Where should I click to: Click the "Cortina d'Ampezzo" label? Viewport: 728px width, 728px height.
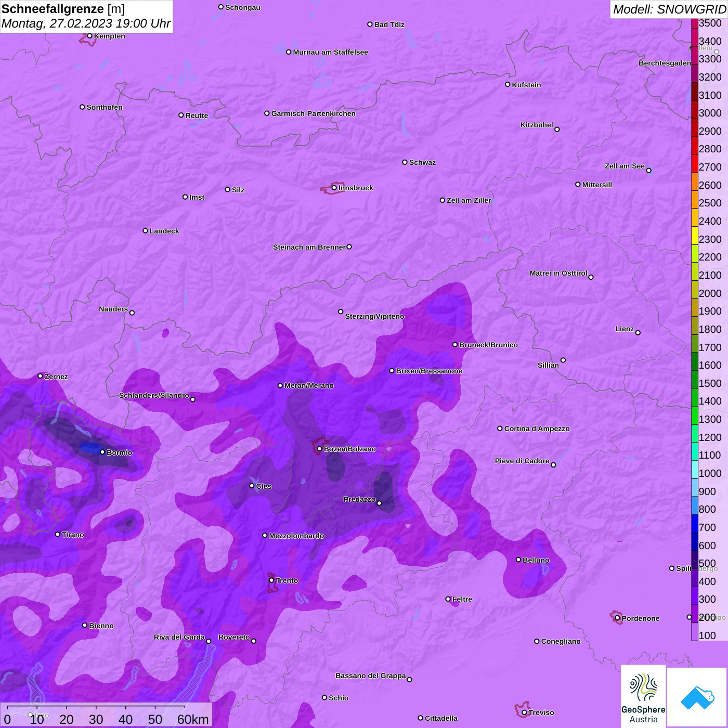(537, 428)
